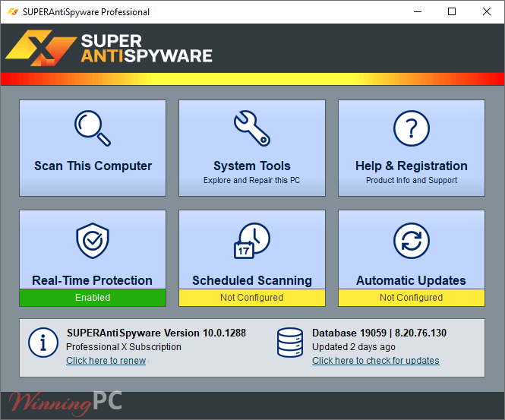Click the clock and calendar scheduling icon

click(x=252, y=240)
